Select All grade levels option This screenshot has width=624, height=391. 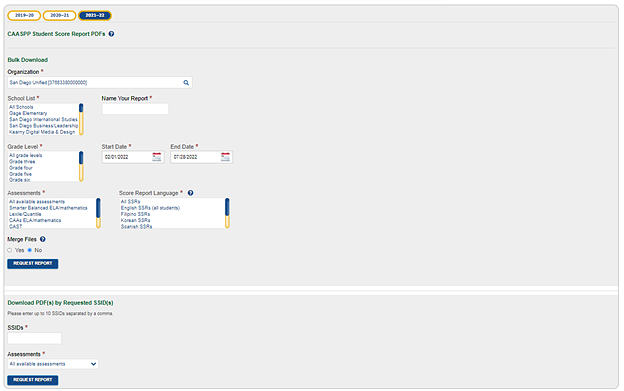tap(25, 156)
